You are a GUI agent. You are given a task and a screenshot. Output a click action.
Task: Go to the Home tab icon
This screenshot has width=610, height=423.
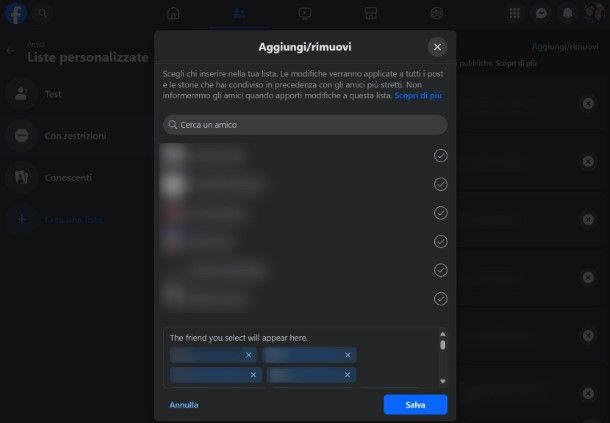(x=173, y=13)
